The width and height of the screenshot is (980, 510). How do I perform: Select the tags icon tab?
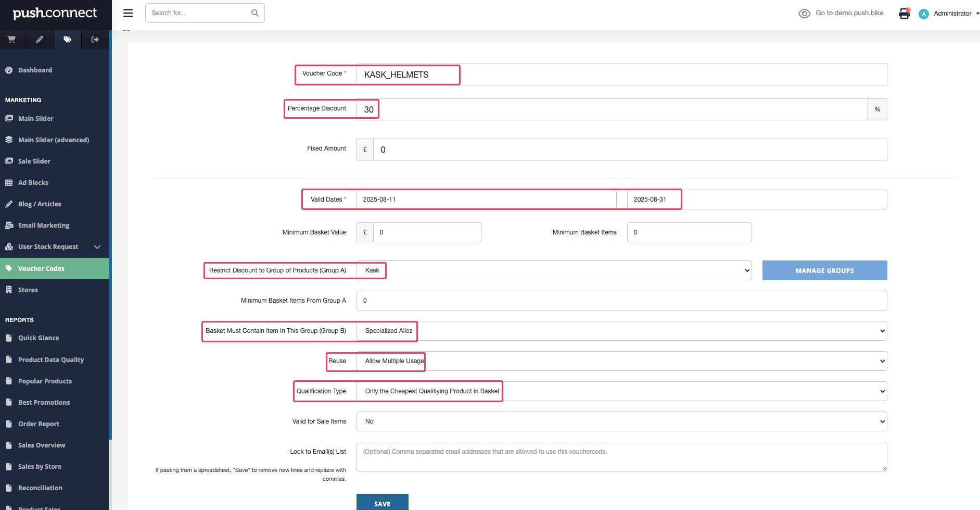click(67, 40)
